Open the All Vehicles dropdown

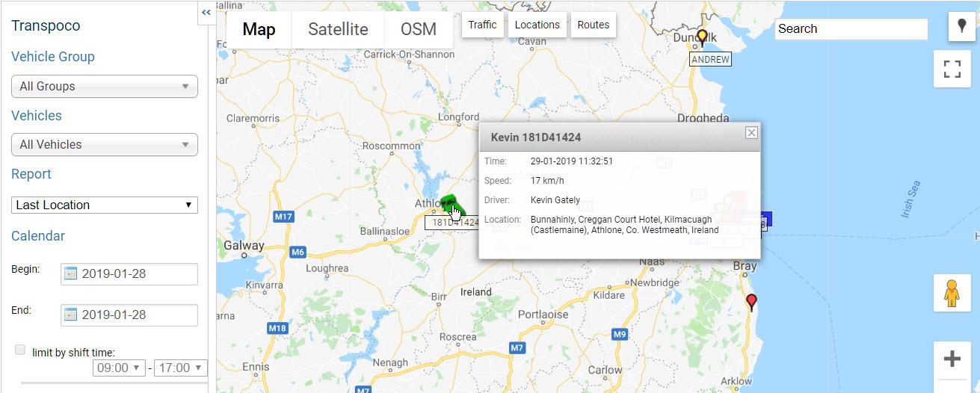[105, 144]
